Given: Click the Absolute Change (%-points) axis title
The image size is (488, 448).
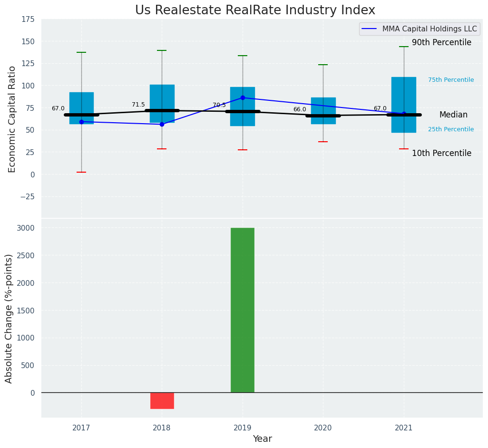Looking at the screenshot, I should [x=9, y=318].
